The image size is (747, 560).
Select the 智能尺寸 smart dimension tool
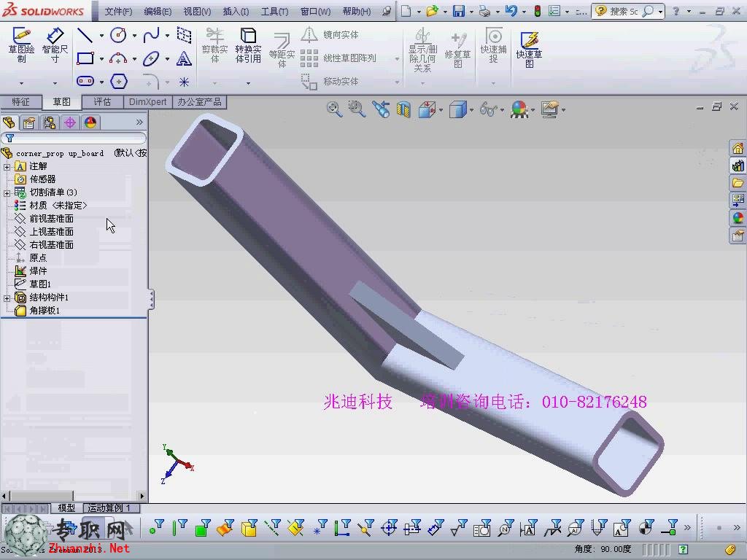coord(55,44)
